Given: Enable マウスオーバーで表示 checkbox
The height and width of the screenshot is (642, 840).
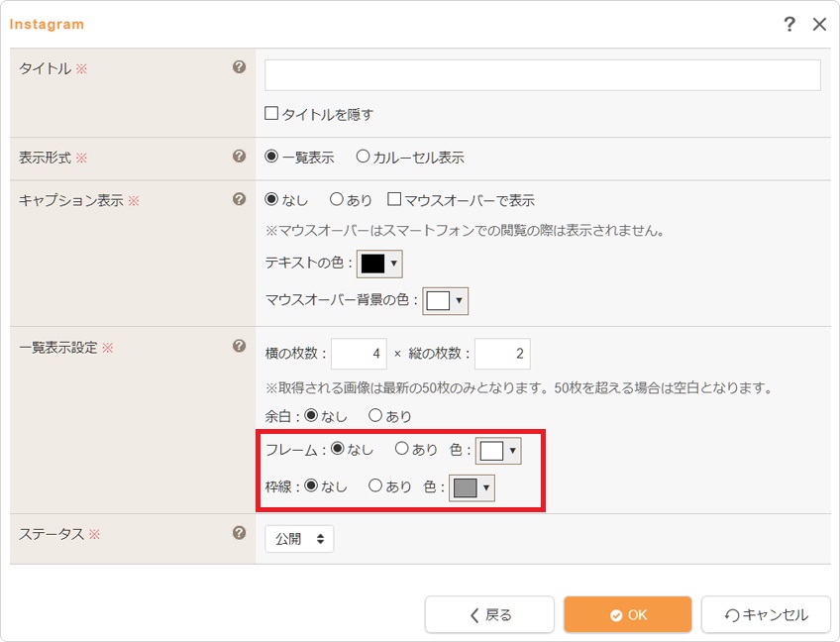Looking at the screenshot, I should click(394, 199).
